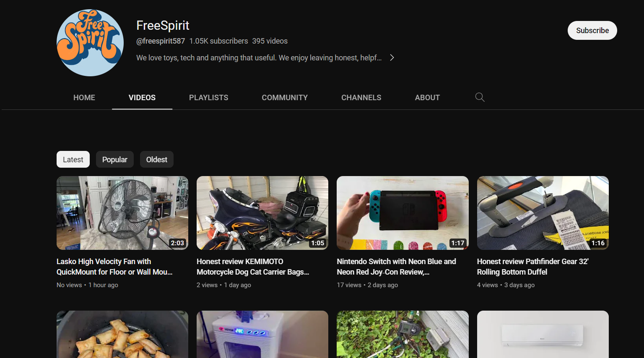Open the air fryer snacks video thumbnail
Screen dimensions: 644x358
pyautogui.click(x=122, y=334)
